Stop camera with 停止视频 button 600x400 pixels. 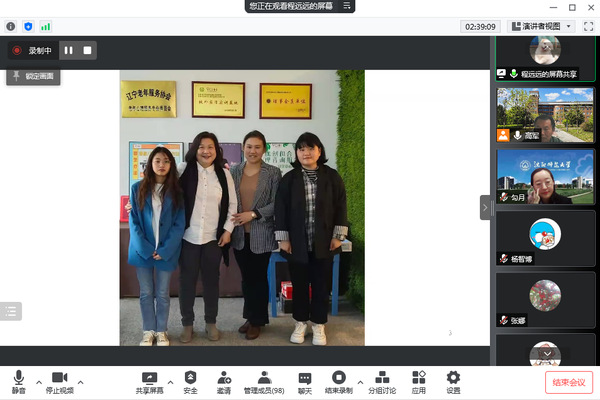(59, 382)
